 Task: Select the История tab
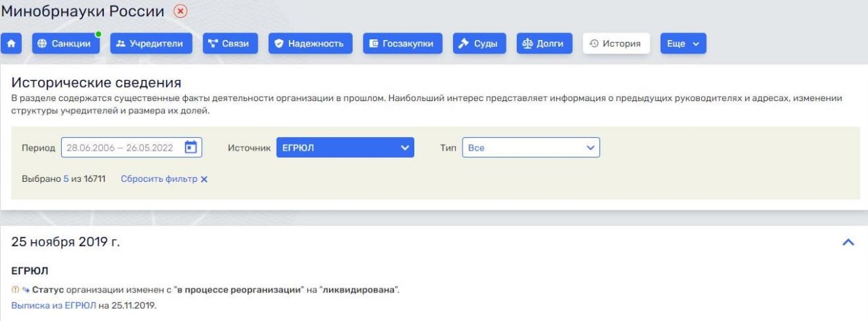[616, 43]
